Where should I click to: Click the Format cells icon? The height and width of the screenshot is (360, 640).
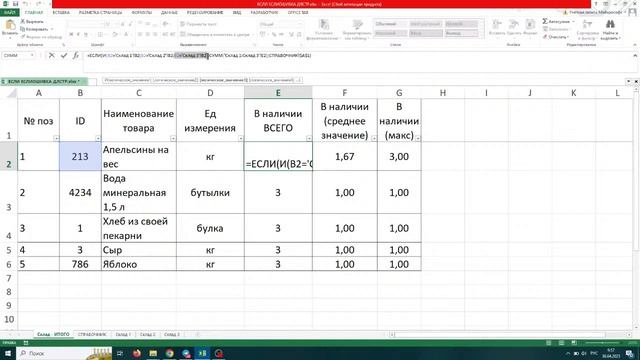coord(530,24)
